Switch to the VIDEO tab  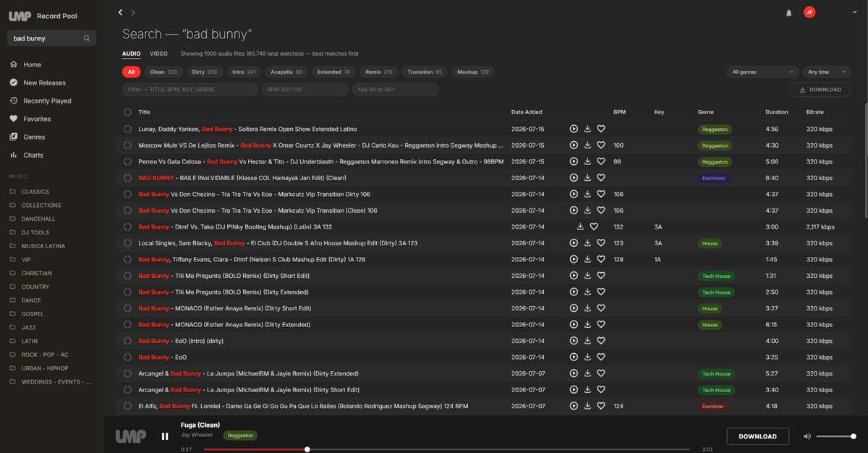click(x=158, y=54)
